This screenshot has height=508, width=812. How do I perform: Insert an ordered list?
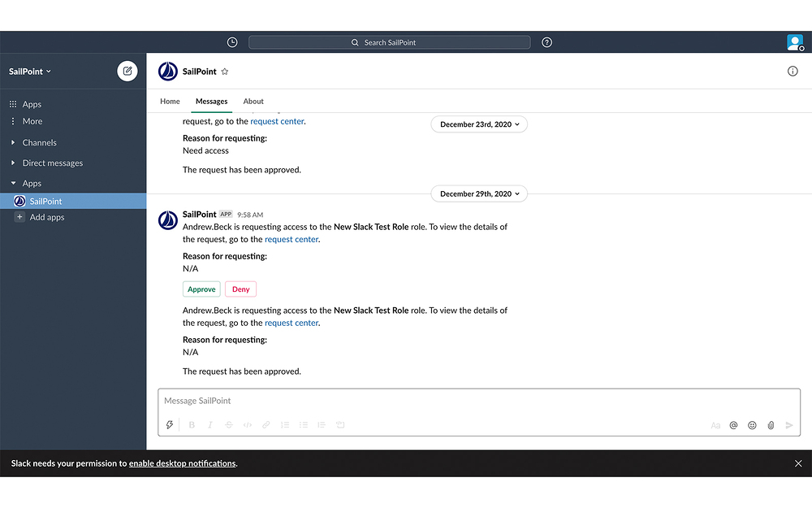pos(285,425)
